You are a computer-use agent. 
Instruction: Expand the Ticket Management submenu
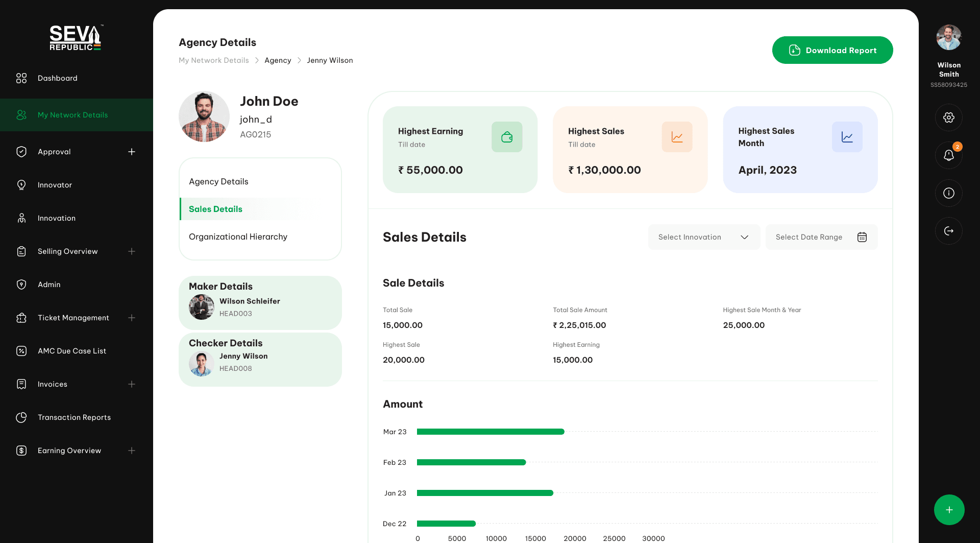132,318
